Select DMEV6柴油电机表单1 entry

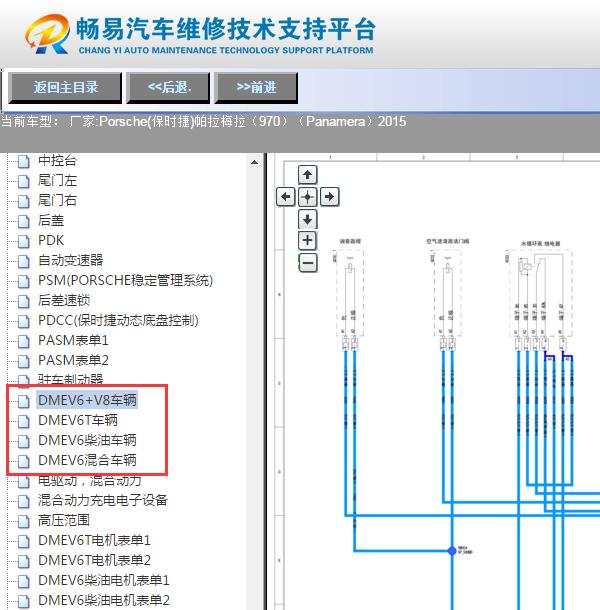pos(104,580)
